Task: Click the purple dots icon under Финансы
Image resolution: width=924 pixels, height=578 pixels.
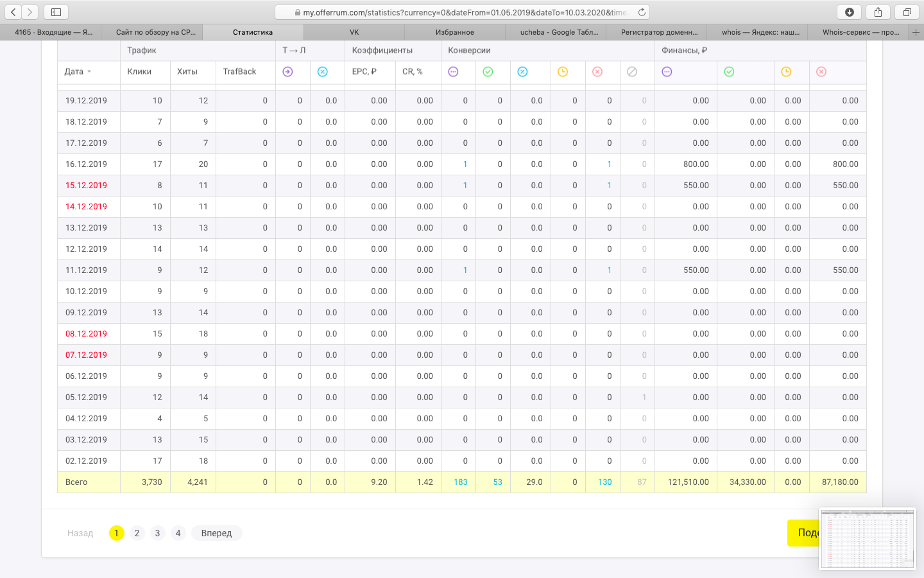Action: tap(667, 72)
